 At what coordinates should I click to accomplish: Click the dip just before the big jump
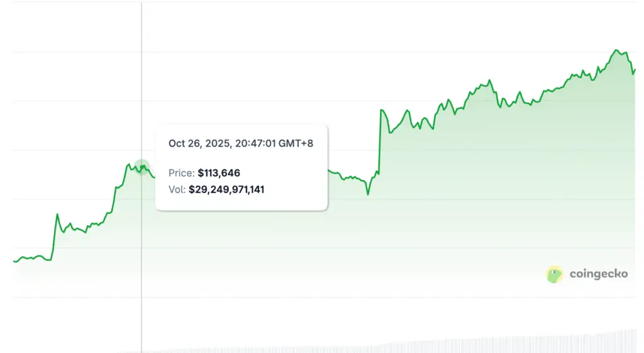click(368, 194)
